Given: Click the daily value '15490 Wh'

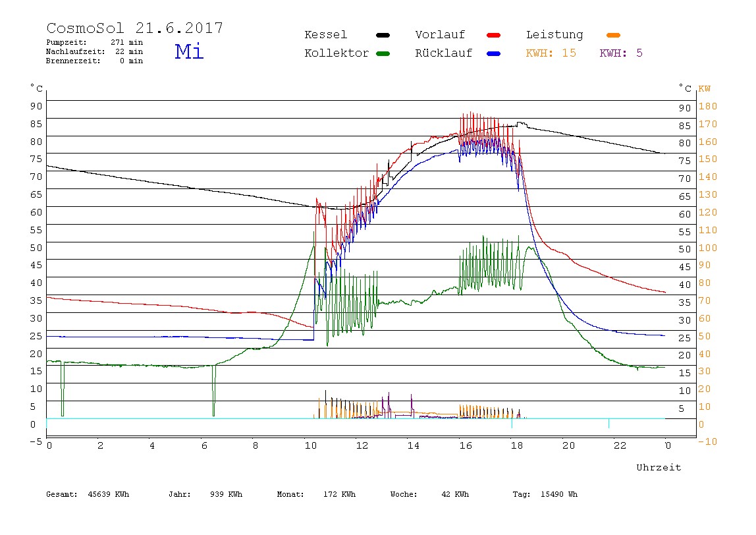Looking at the screenshot, I should (x=559, y=494).
